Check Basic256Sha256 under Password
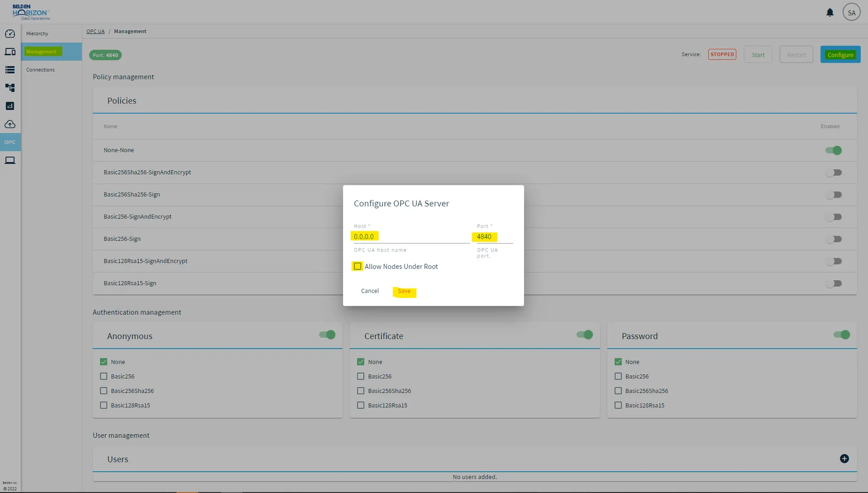 coord(618,391)
